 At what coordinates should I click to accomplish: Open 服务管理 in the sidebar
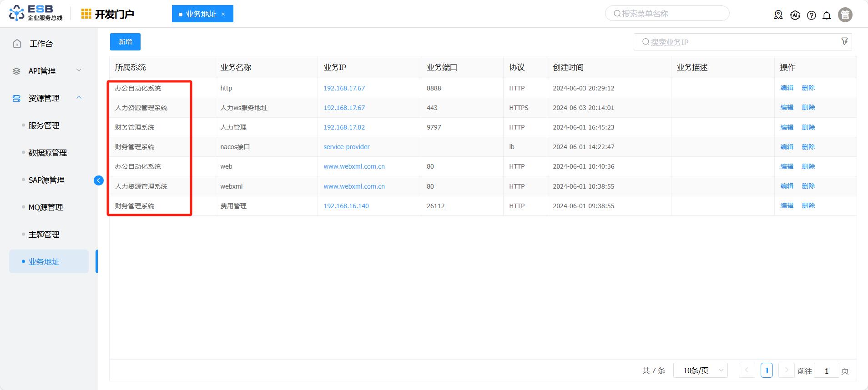[x=44, y=125]
